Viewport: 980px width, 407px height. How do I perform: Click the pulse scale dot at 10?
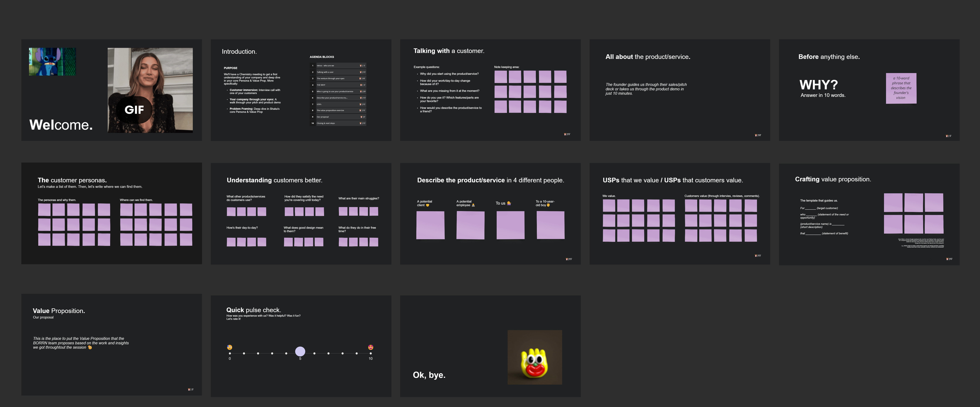coord(371,353)
